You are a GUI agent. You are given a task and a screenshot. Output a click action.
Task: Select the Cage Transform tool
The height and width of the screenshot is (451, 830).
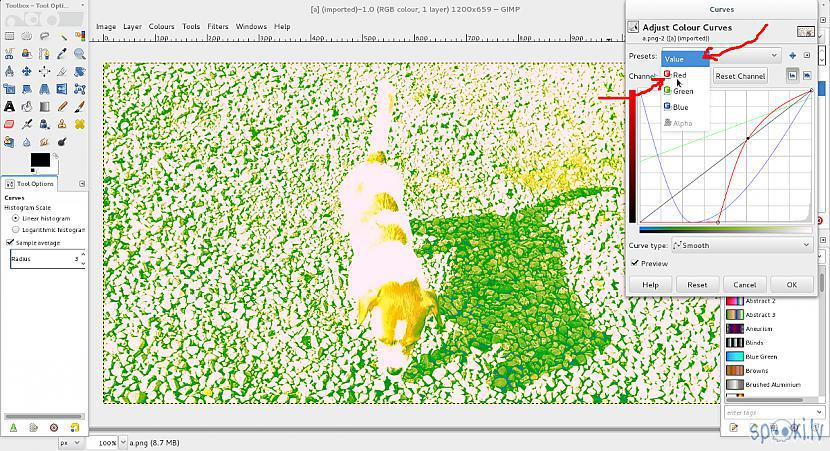coord(80,89)
